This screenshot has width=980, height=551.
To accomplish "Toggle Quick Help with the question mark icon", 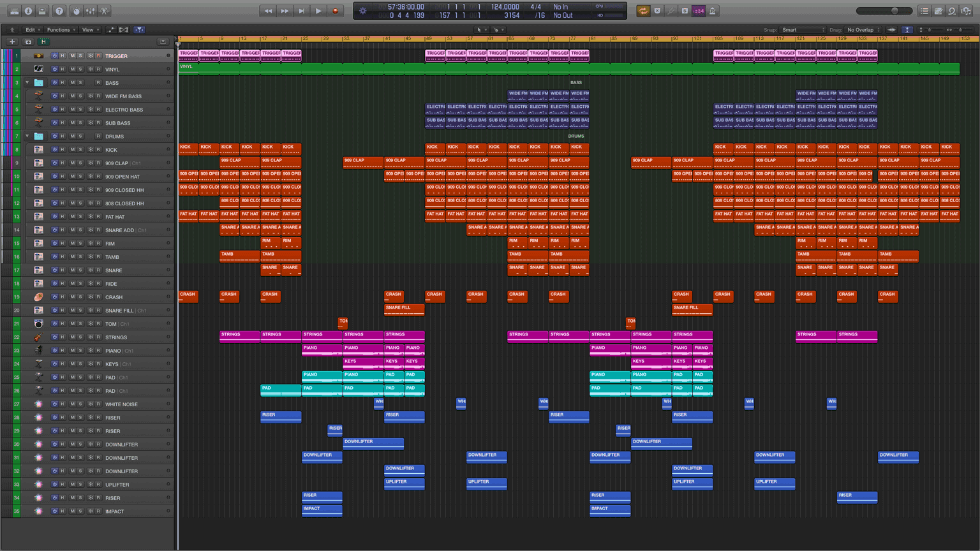I will click(59, 10).
